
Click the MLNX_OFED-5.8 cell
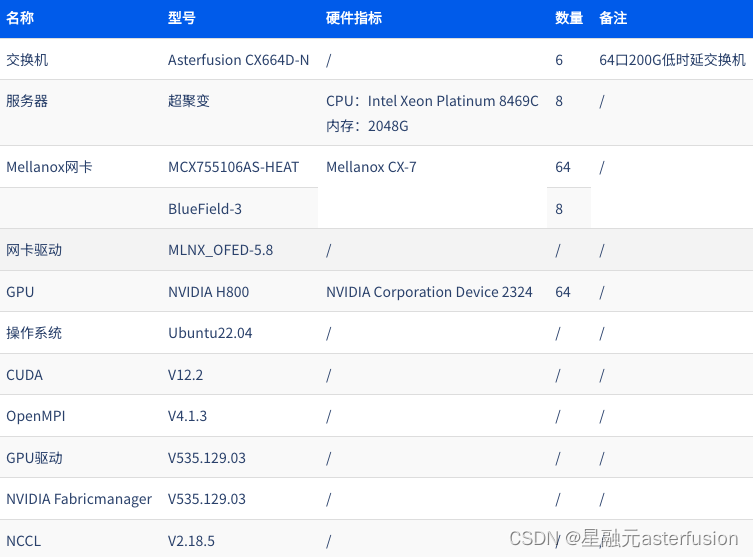pyautogui.click(x=220, y=250)
